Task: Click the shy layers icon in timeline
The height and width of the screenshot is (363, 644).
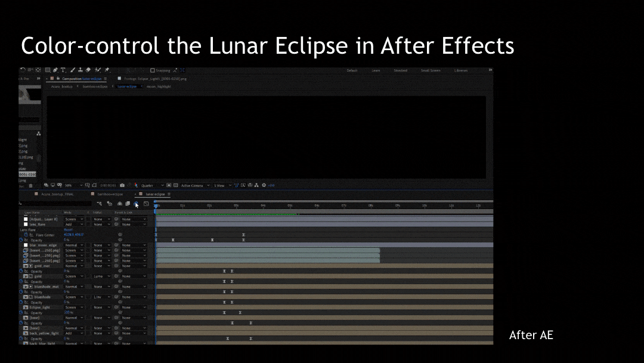Action: (119, 204)
